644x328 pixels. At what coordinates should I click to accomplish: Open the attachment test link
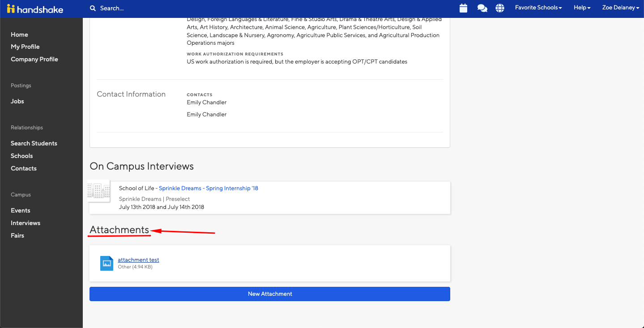tap(138, 260)
